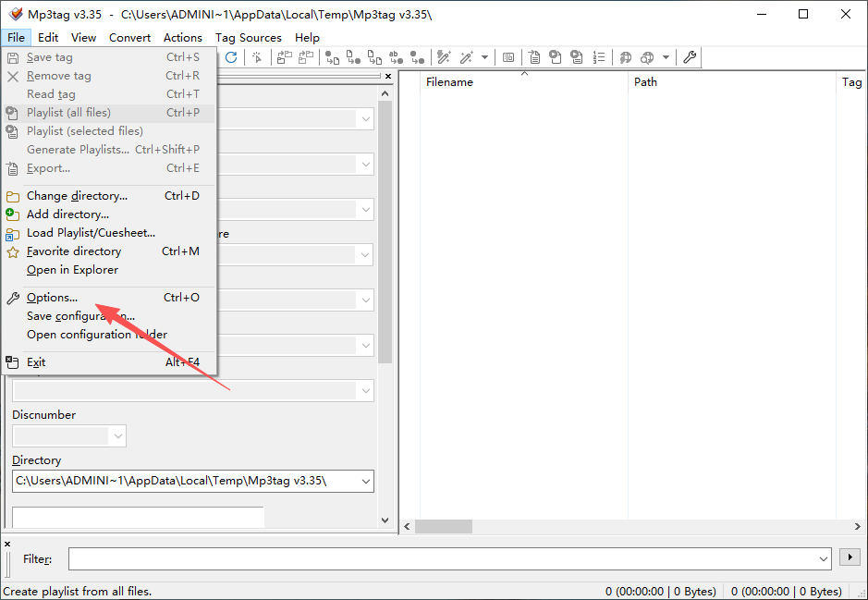
Task: Expand the Directory combo box dropdown
Action: coord(365,482)
